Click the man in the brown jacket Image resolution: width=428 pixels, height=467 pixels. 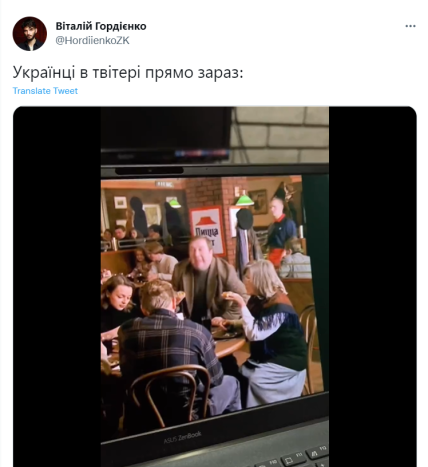(x=205, y=280)
